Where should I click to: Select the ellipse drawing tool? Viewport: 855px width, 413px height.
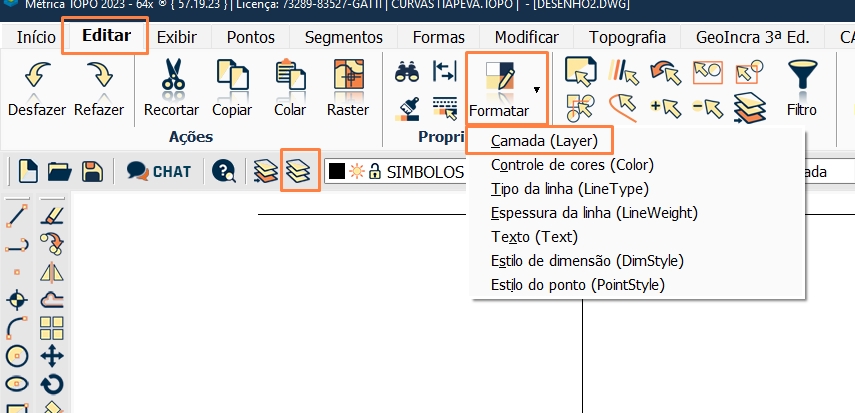click(17, 384)
